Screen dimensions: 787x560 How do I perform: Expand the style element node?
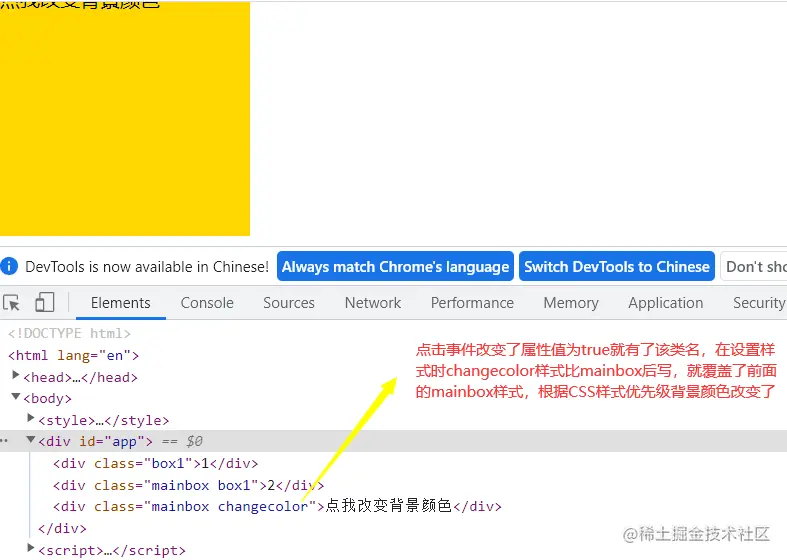pos(31,417)
